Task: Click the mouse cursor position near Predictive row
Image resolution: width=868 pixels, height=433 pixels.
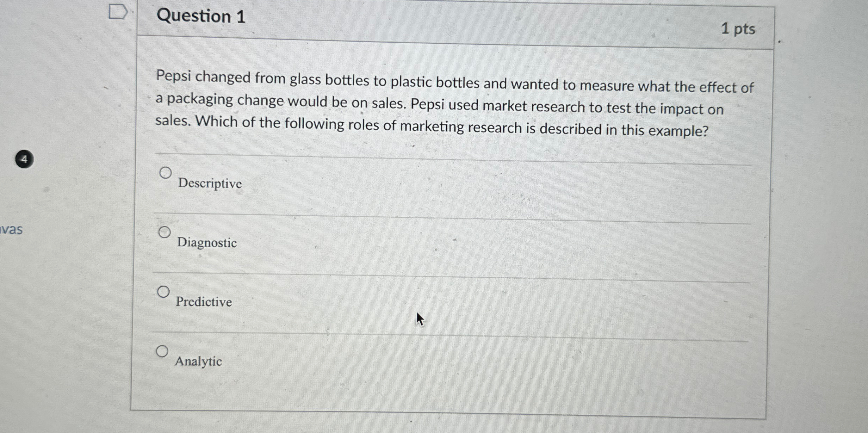Action: [x=420, y=319]
